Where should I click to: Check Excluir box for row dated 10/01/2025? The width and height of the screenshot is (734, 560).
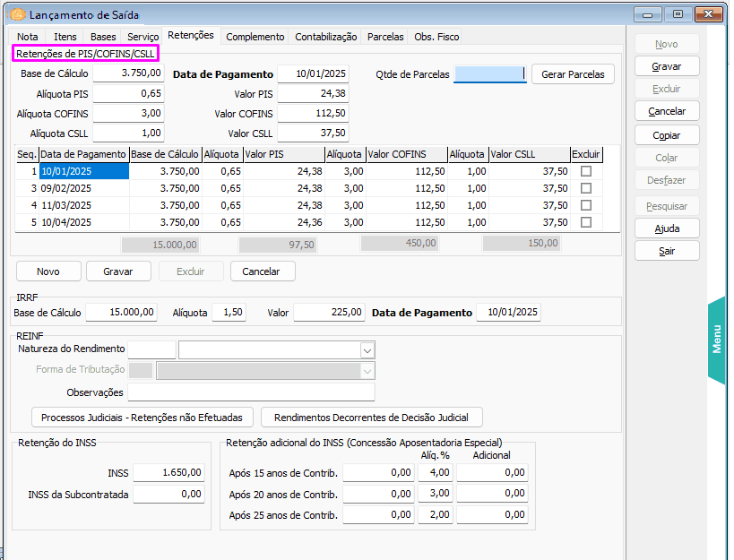586,171
